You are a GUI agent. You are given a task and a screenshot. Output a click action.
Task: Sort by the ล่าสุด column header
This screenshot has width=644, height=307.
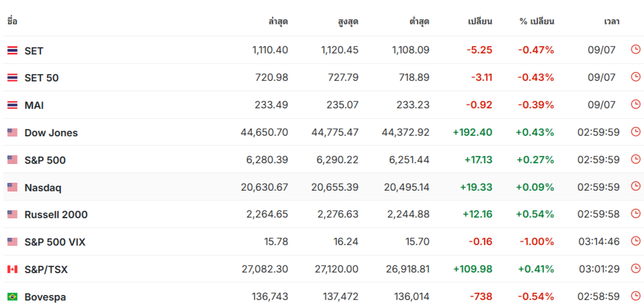pos(278,21)
